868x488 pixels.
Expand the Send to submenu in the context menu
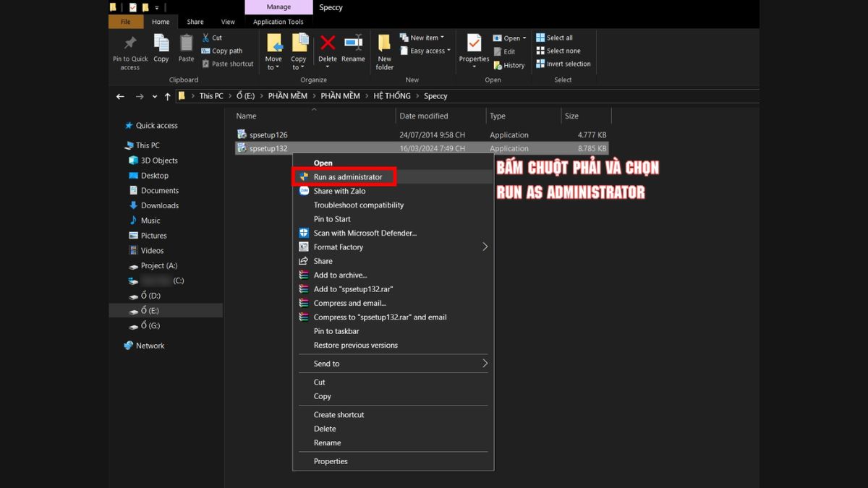[x=485, y=364]
